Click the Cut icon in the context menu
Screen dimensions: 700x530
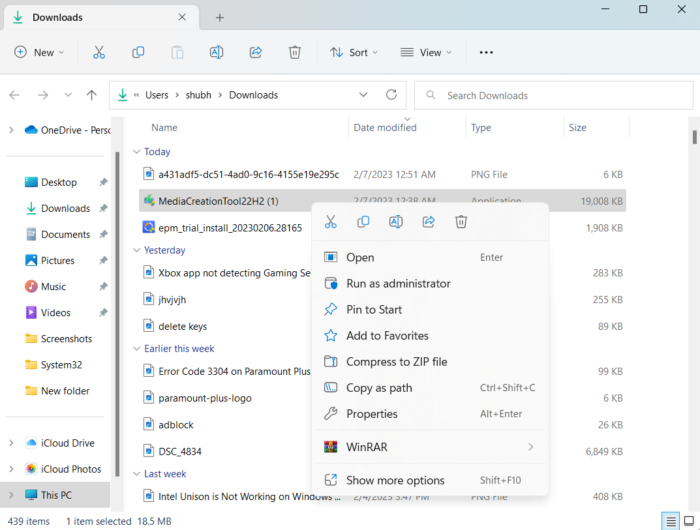[330, 222]
